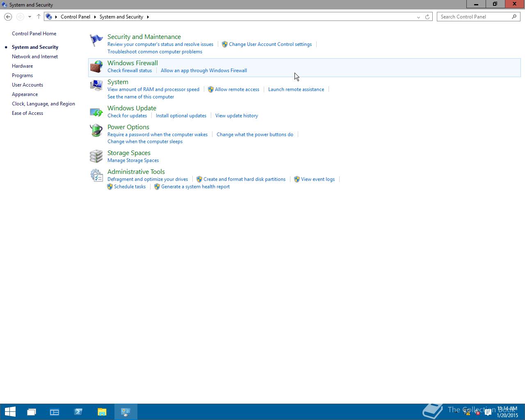525x420 pixels.
Task: Select the User Accounts category
Action: (27, 85)
